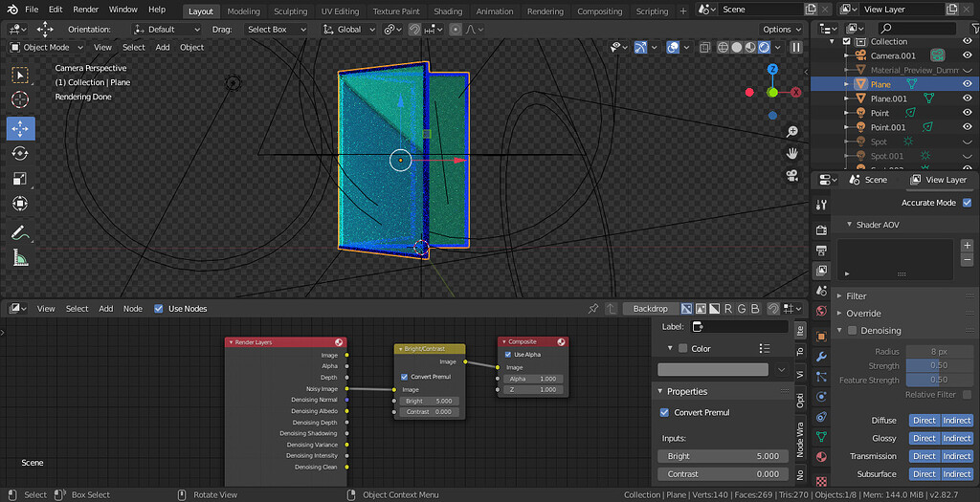980x502 pixels.
Task: Open the Options dropdown
Action: click(781, 30)
